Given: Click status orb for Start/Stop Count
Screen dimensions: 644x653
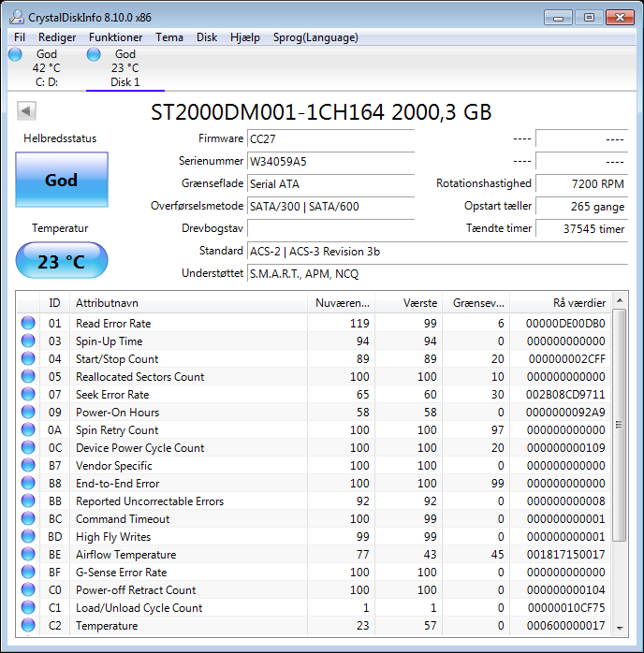Looking at the screenshot, I should point(28,358).
